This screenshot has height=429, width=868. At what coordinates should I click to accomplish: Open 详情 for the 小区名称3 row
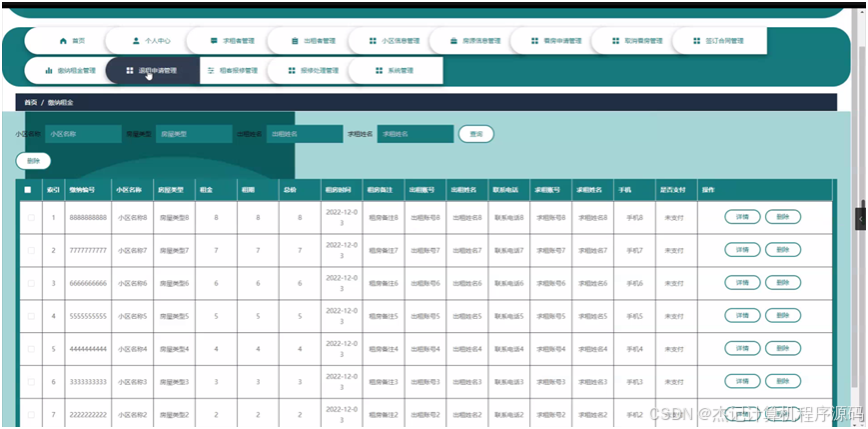[742, 381]
